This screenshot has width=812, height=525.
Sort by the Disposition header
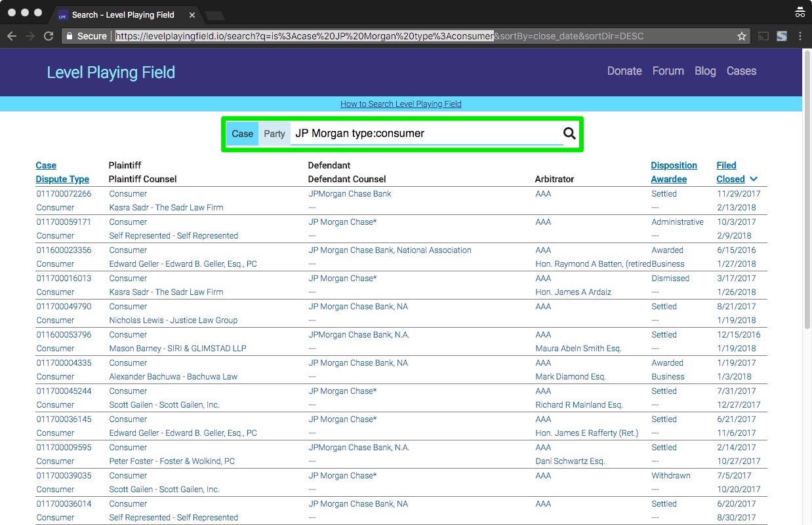coord(674,165)
